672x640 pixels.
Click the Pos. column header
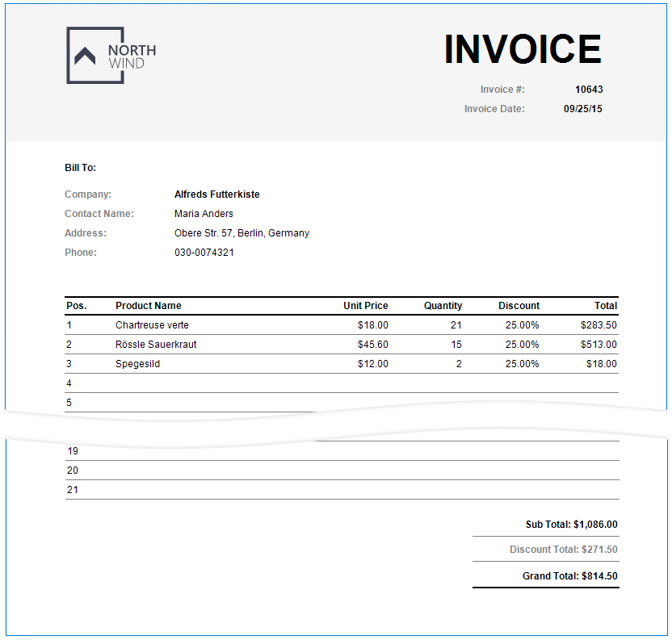coord(77,305)
